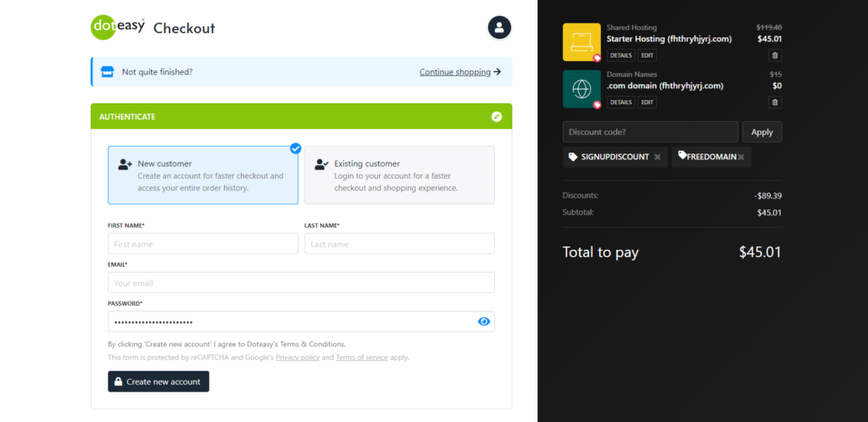Open Google's Terms of service link

[x=362, y=358]
